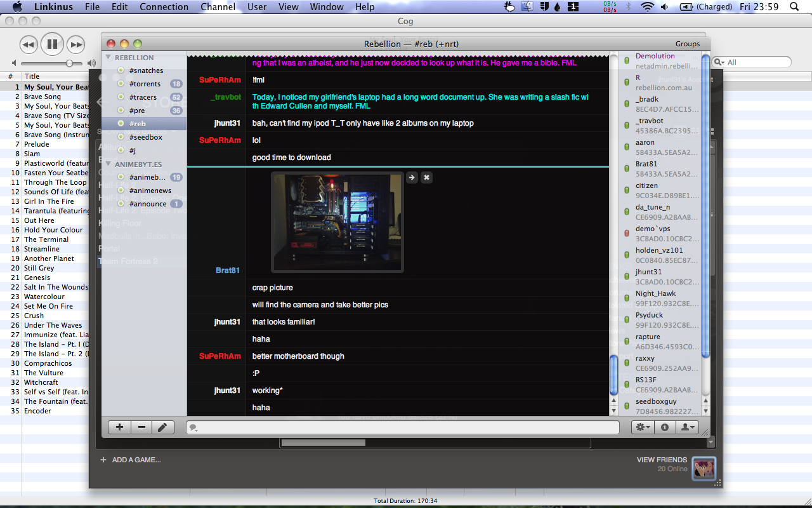Skip to previous track in Cog
The image size is (812, 508).
28,44
